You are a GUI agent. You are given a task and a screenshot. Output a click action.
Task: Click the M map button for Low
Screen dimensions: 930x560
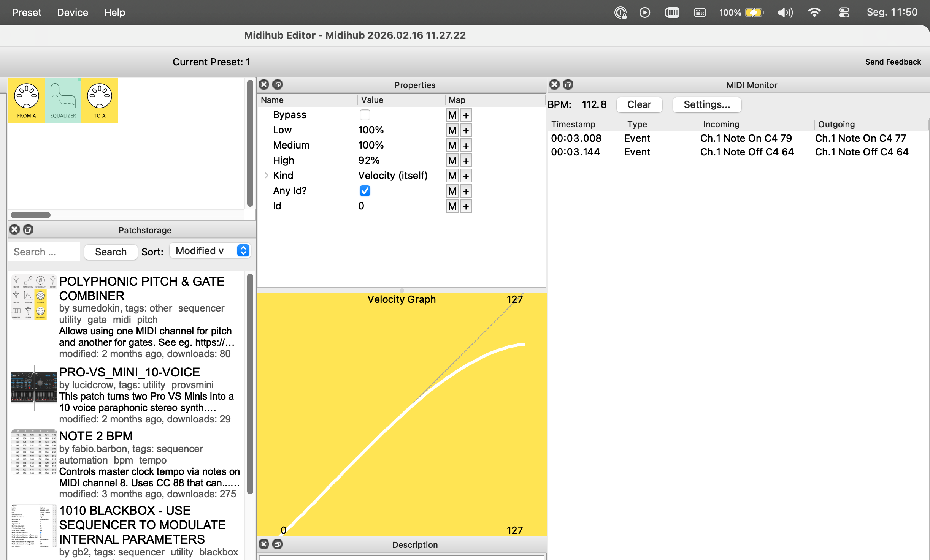(452, 130)
